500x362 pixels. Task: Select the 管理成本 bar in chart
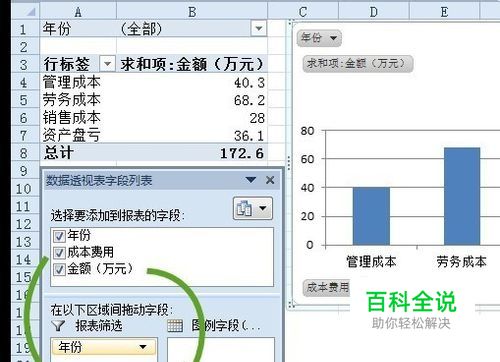click(371, 216)
